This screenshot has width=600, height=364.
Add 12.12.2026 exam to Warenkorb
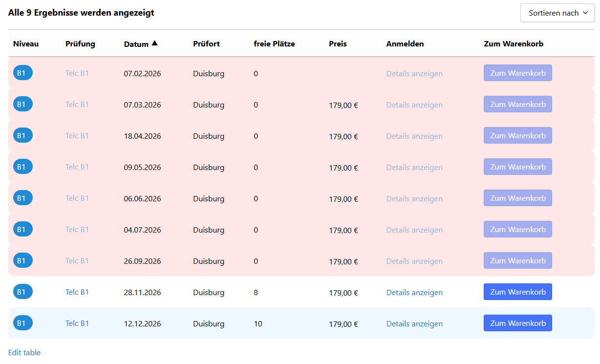[x=517, y=323]
